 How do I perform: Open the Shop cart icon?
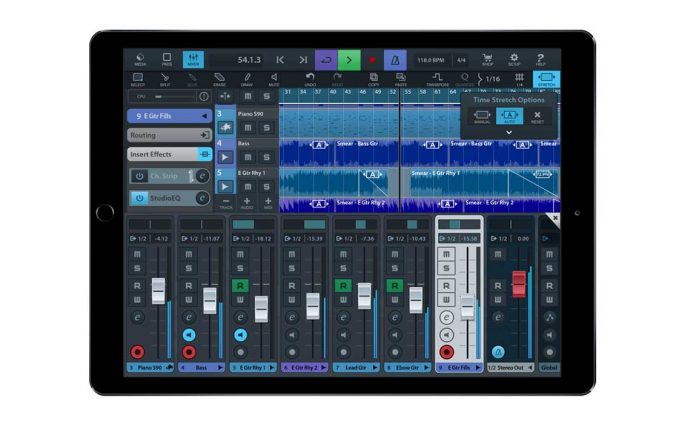pyautogui.click(x=488, y=60)
